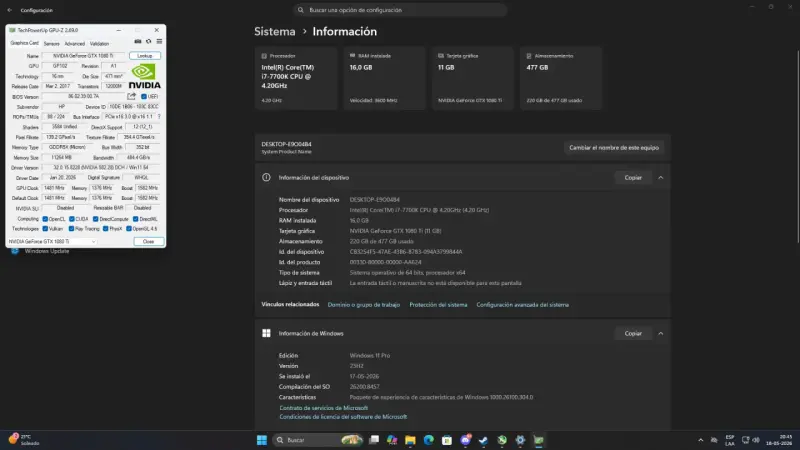Toggle the OpenCL checkbox
This screenshot has width=800, height=450.
[x=45, y=219]
